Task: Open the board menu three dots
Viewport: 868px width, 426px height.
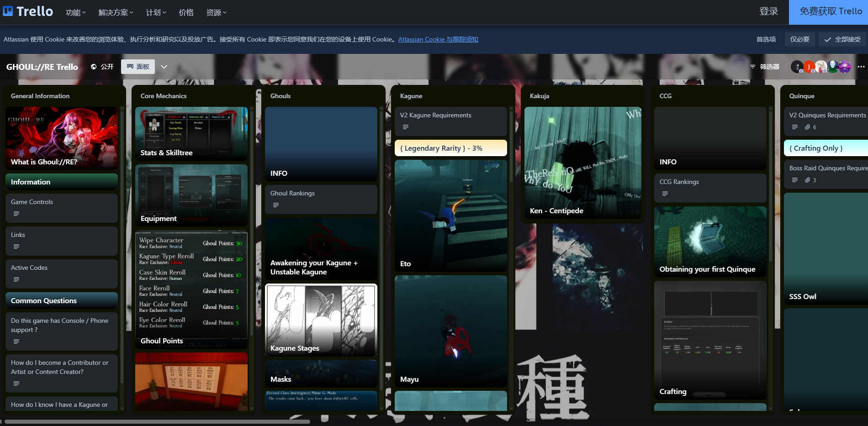Action: tap(861, 67)
